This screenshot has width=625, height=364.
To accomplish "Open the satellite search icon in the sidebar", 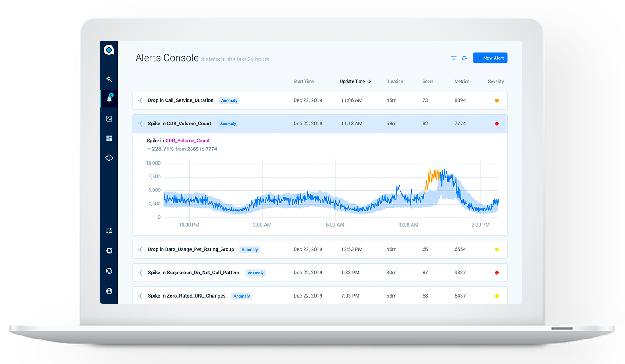I will (109, 79).
